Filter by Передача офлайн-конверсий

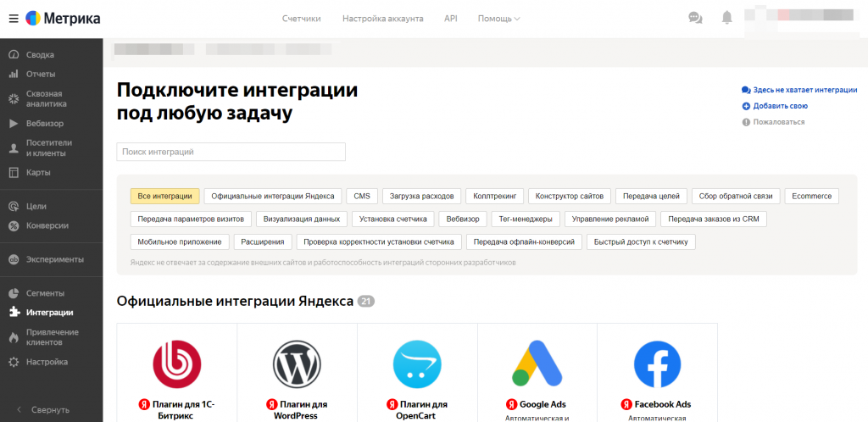click(524, 242)
